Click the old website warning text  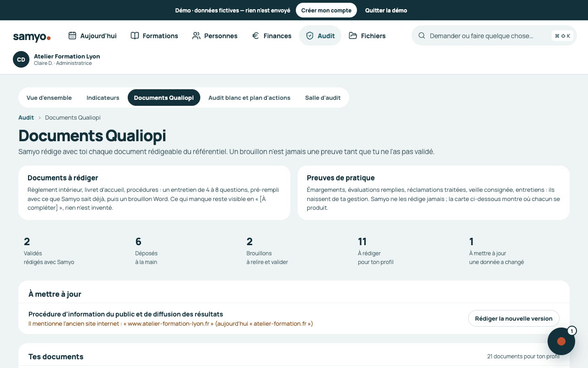[171, 323]
